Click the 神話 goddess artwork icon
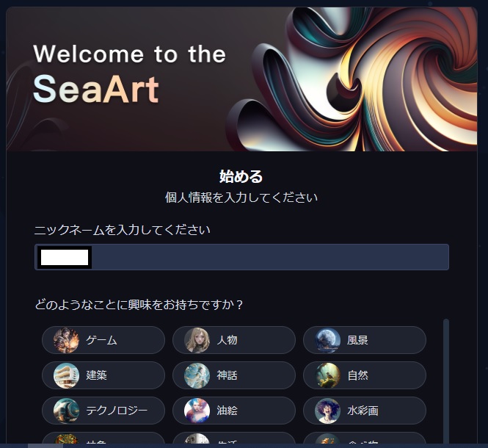This screenshot has width=488, height=448. coord(197,375)
